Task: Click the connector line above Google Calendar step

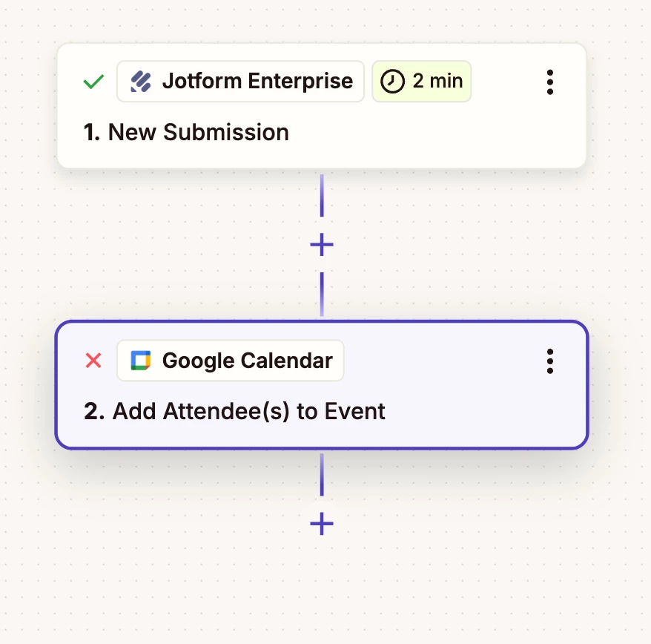Action: [322, 294]
